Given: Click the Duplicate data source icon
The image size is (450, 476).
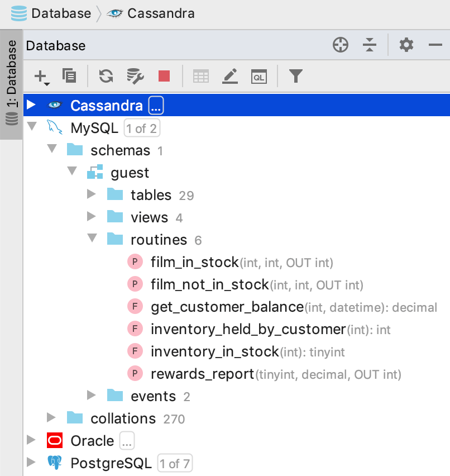Looking at the screenshot, I should (69, 75).
